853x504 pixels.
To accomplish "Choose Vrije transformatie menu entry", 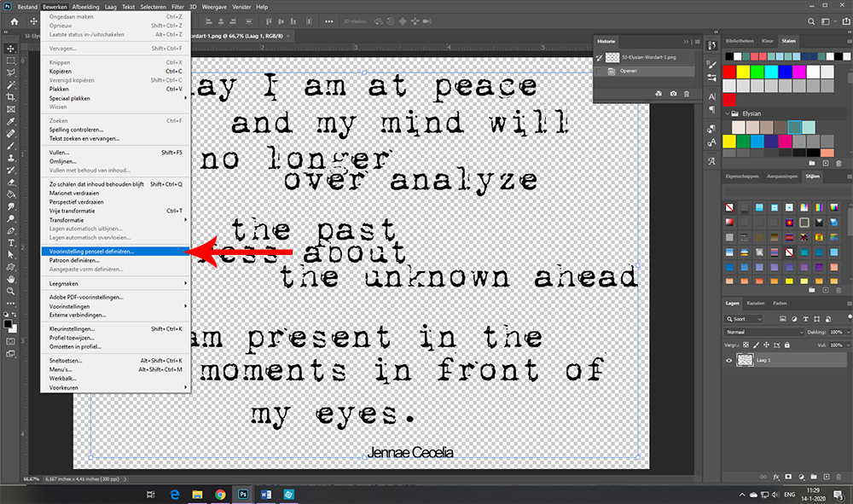I will [x=115, y=211].
